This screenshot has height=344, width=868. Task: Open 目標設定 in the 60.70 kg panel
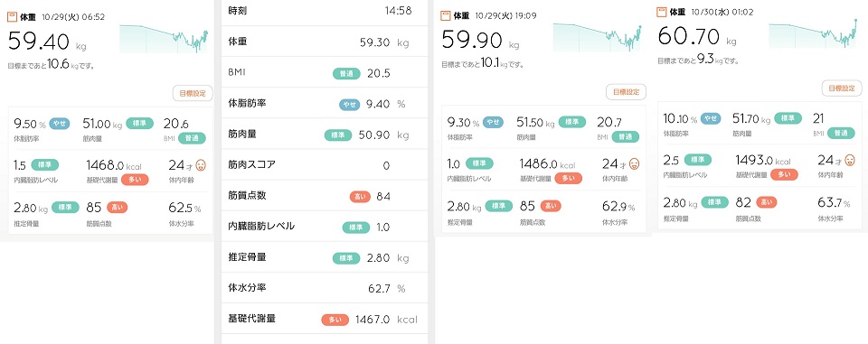(842, 88)
